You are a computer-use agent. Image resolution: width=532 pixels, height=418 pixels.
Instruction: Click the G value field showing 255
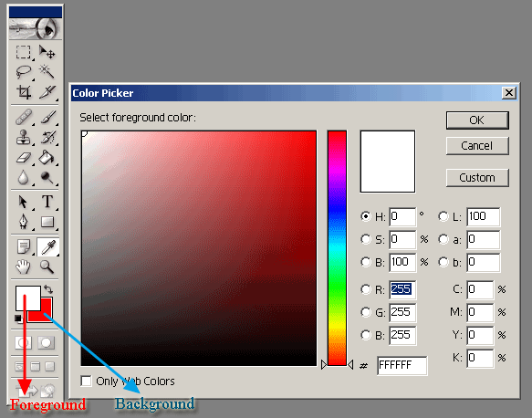[402, 312]
